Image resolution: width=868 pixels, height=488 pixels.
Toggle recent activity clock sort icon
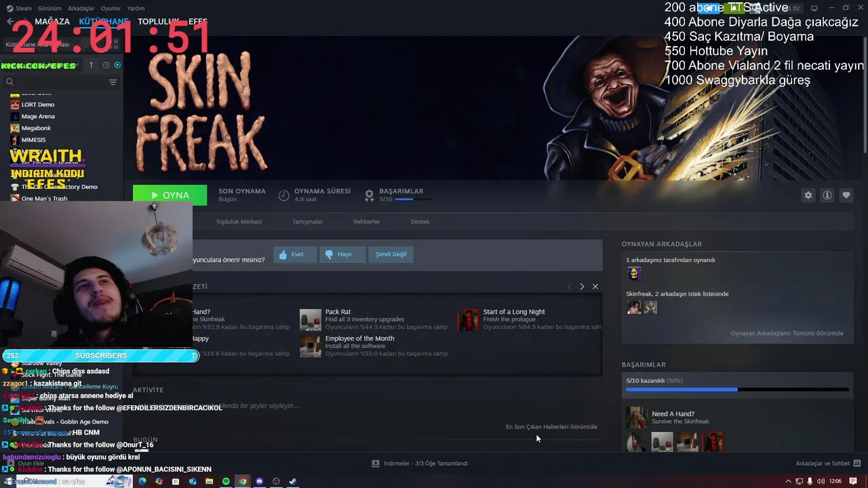106,65
